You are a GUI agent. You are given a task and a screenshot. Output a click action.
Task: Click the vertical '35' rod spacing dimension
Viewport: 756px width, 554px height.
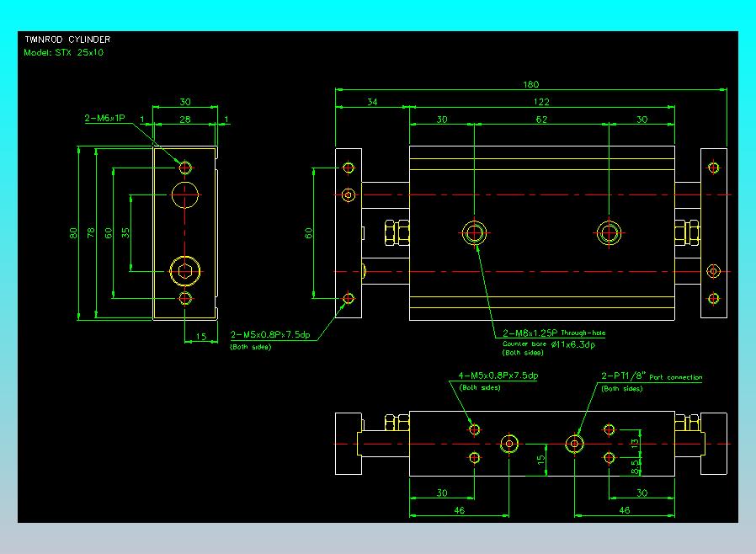pos(125,233)
